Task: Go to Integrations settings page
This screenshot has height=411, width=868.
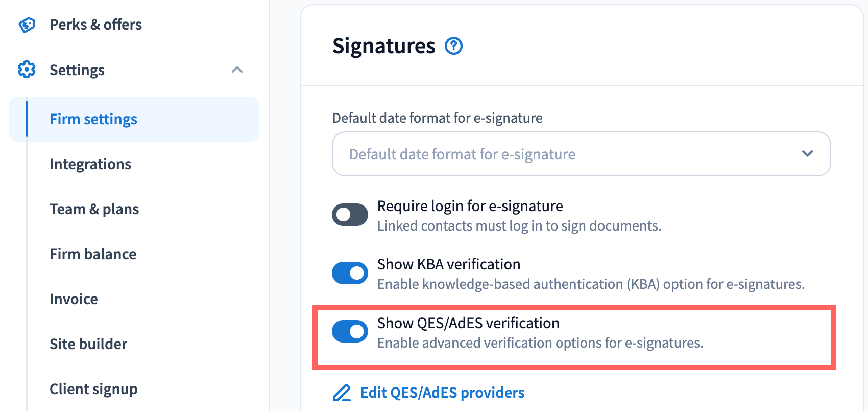Action: [90, 164]
